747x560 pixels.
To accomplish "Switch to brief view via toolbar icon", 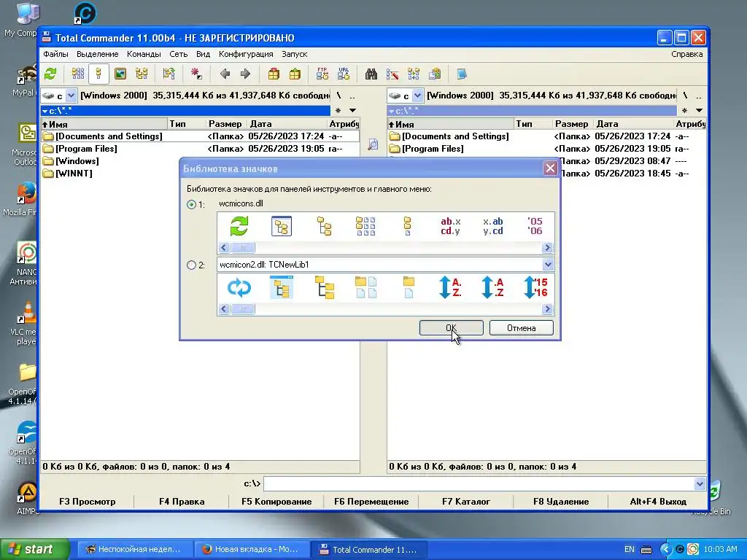I will (x=78, y=74).
